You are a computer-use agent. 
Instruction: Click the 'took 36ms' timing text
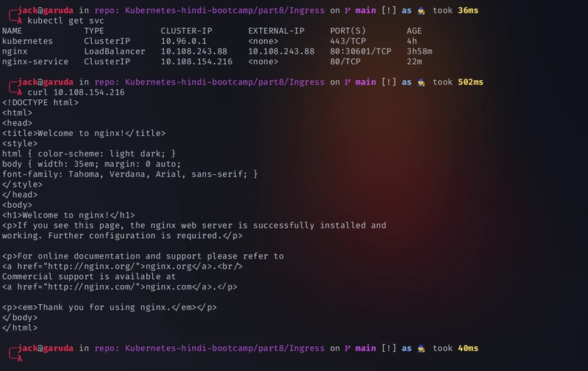[x=455, y=10]
